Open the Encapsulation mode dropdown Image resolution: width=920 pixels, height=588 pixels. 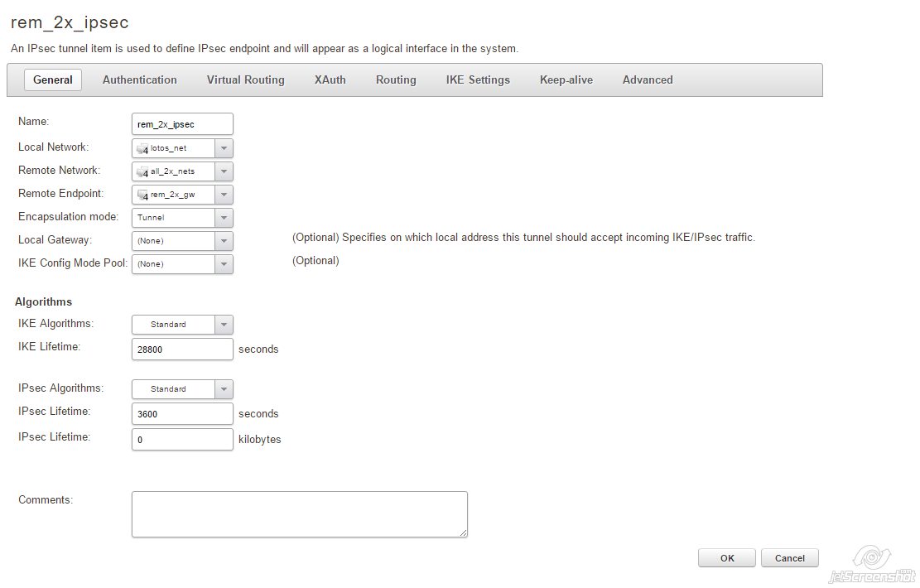pyautogui.click(x=182, y=218)
